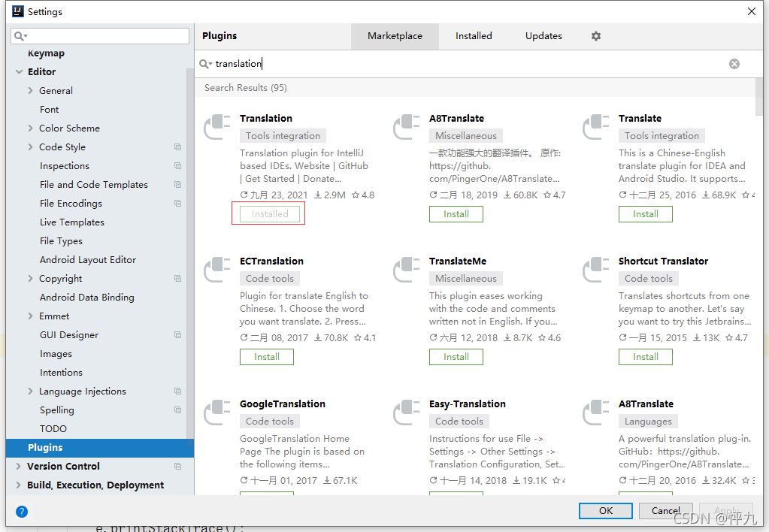Viewport: 769px width, 532px height.
Task: Click project-level icon beside File and Code Templates
Action: pos(177,185)
